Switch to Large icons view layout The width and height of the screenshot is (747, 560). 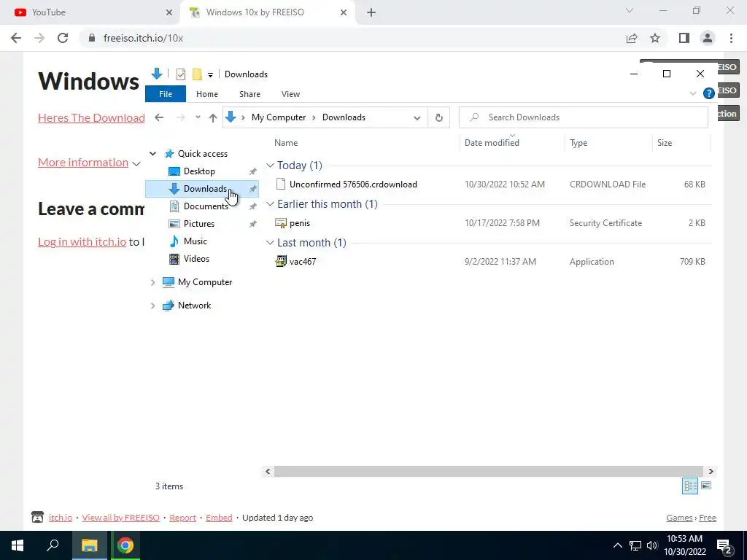(706, 486)
